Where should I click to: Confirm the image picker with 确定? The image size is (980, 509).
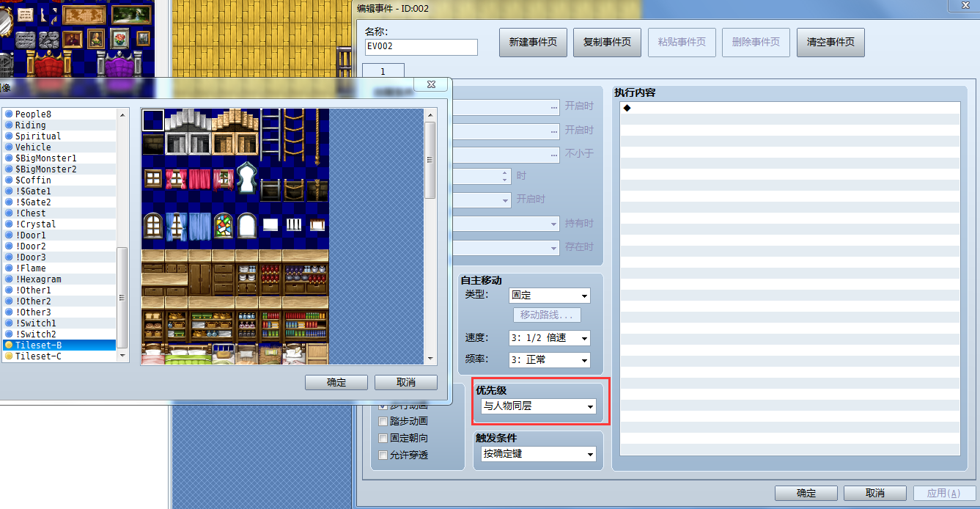(336, 383)
